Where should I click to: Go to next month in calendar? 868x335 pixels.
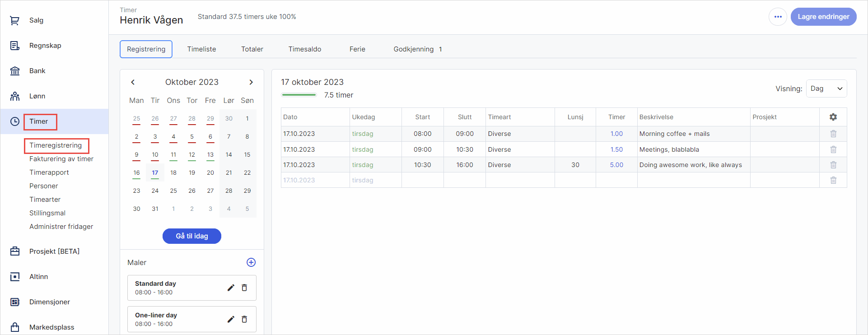(251, 82)
